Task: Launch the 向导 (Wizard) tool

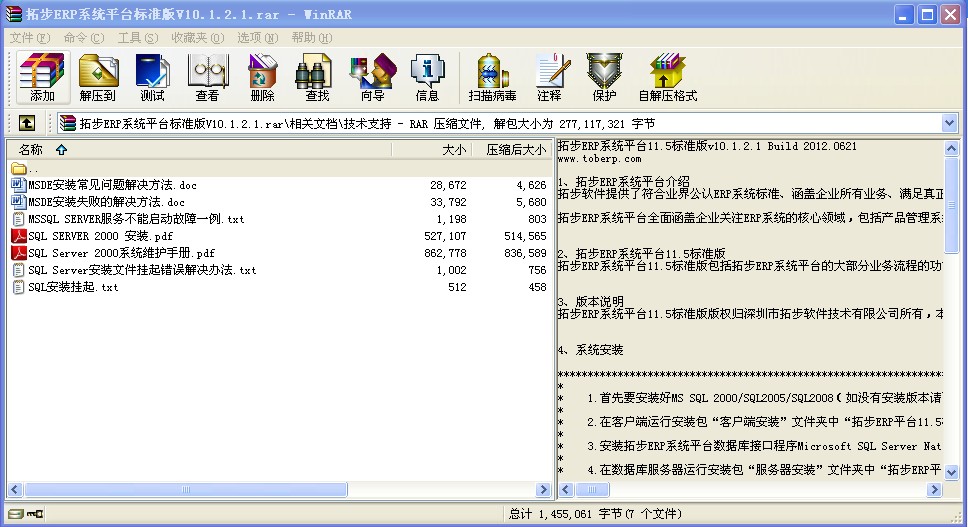Action: tap(372, 78)
